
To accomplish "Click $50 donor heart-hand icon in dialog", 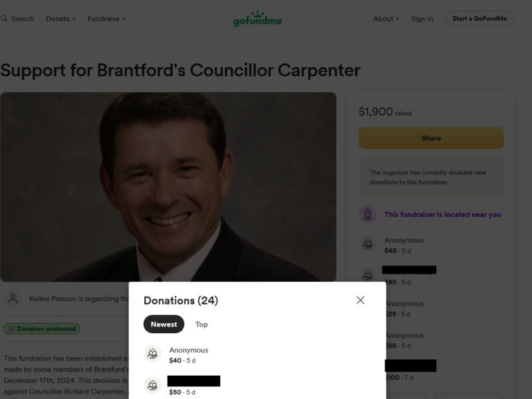I will [x=152, y=385].
